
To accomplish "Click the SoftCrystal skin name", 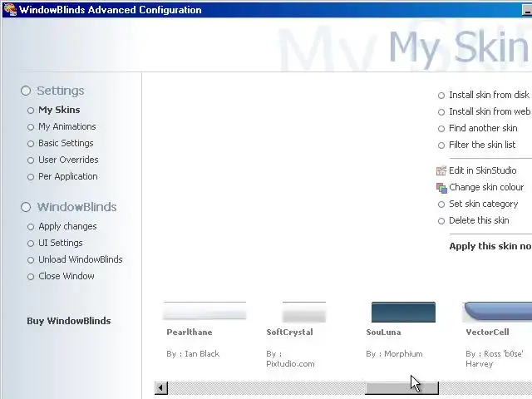I will (x=289, y=332).
